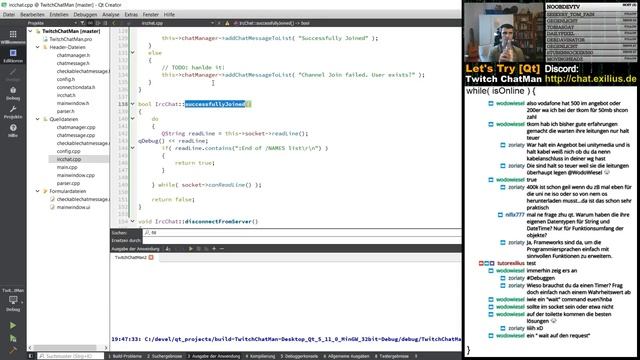Switch to Debuggerkonsole output tab
Viewport: 640px width, 360px height.
299,356
